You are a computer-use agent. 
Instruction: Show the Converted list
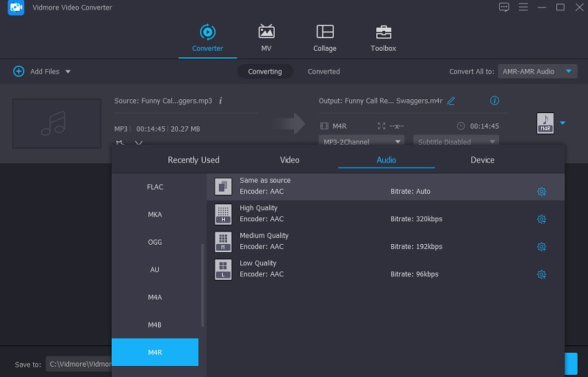point(323,71)
